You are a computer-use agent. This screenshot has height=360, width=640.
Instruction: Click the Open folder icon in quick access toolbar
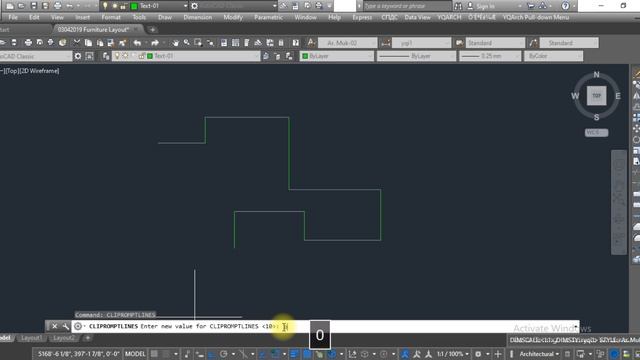[x=21, y=6]
